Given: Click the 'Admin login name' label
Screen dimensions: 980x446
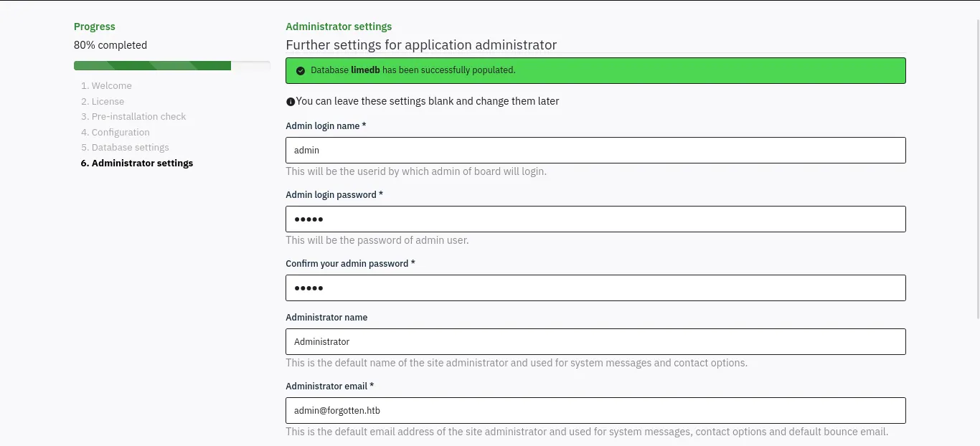Looking at the screenshot, I should 326,126.
